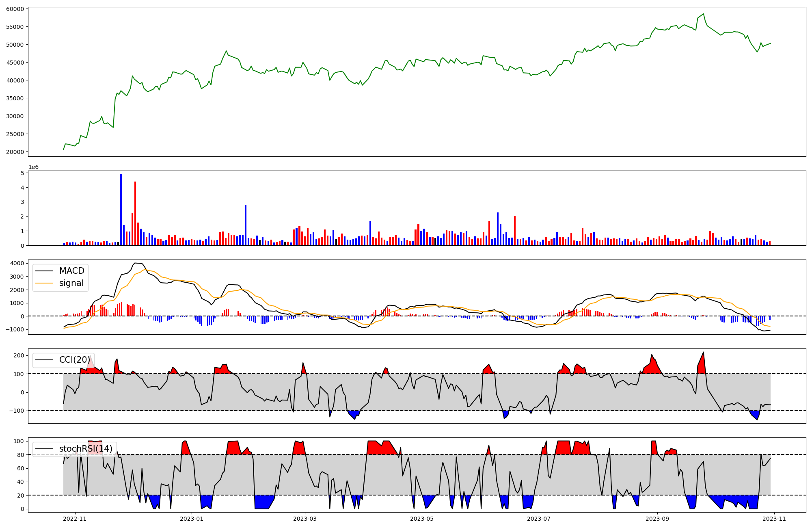Image resolution: width=812 pixels, height=528 pixels.
Task: Click the MACD line peak near 4000
Action: 136,263
